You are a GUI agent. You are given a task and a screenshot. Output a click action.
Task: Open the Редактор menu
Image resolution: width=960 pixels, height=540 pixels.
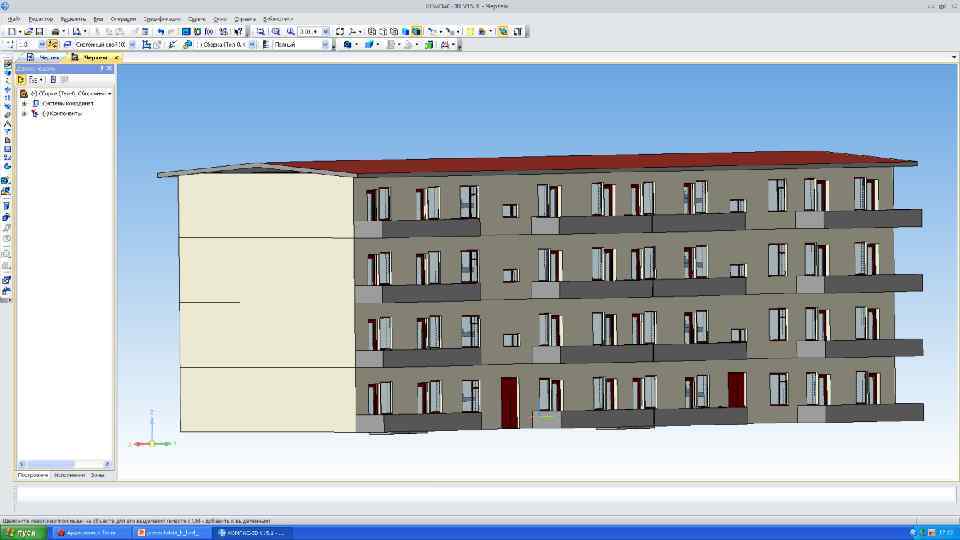coord(40,19)
